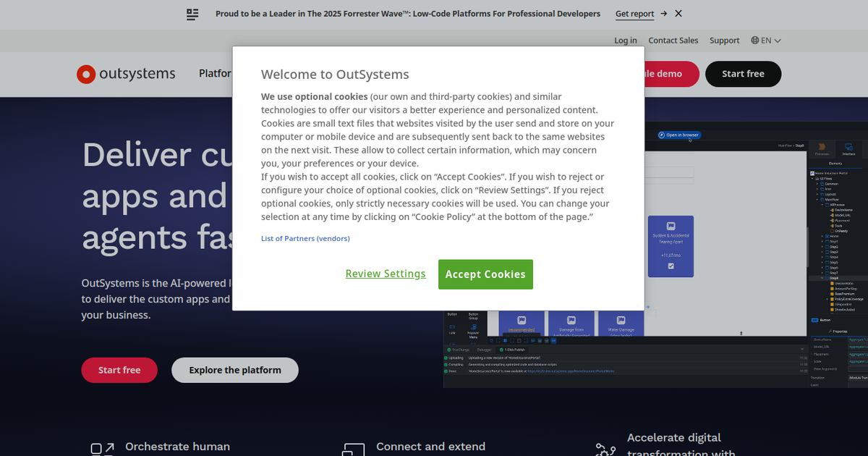The image size is (868, 456).
Task: Click the icon beside Connect and extend
Action: (x=353, y=450)
